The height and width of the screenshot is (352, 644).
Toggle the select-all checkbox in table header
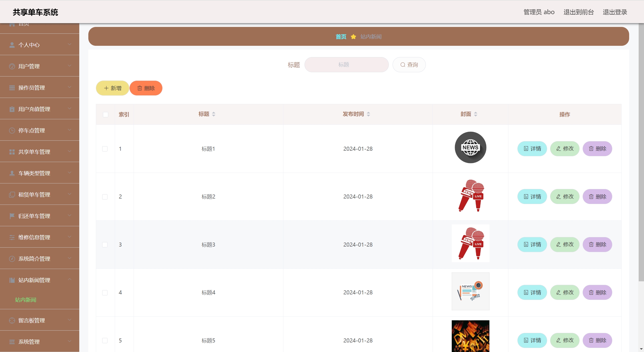[x=105, y=115]
